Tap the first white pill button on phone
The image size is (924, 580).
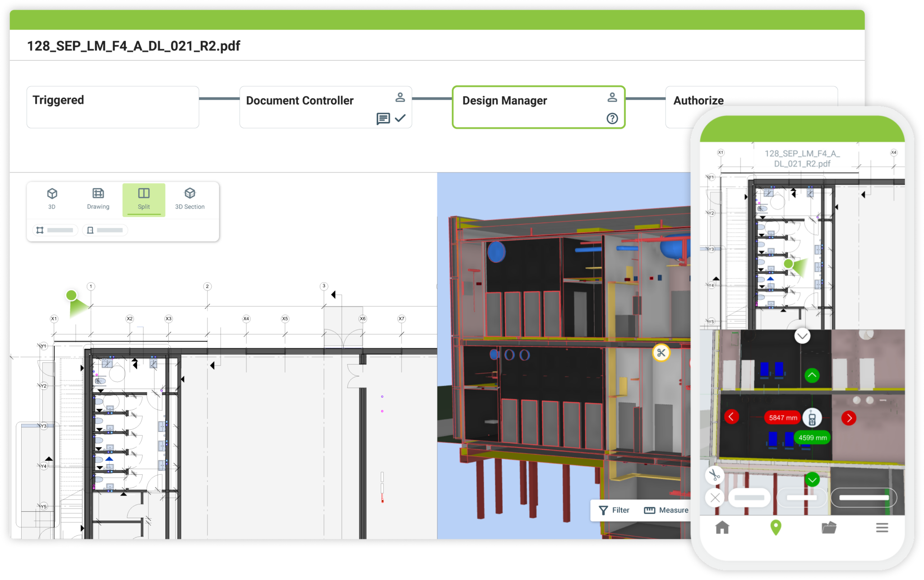pyautogui.click(x=749, y=498)
